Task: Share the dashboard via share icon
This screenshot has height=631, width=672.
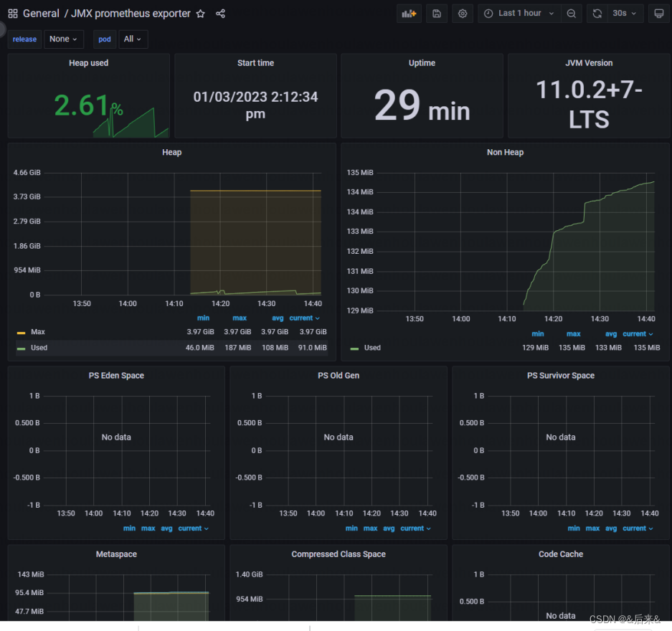Action: 220,14
